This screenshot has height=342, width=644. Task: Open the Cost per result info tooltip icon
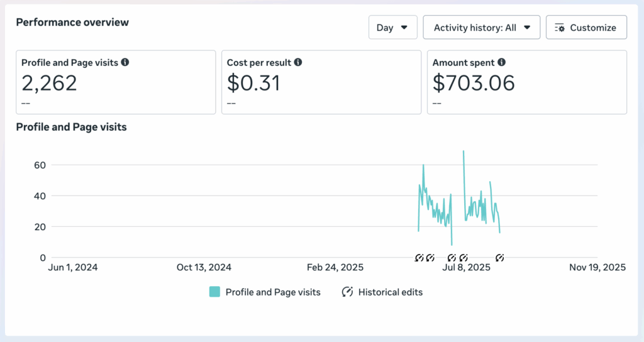tap(298, 63)
